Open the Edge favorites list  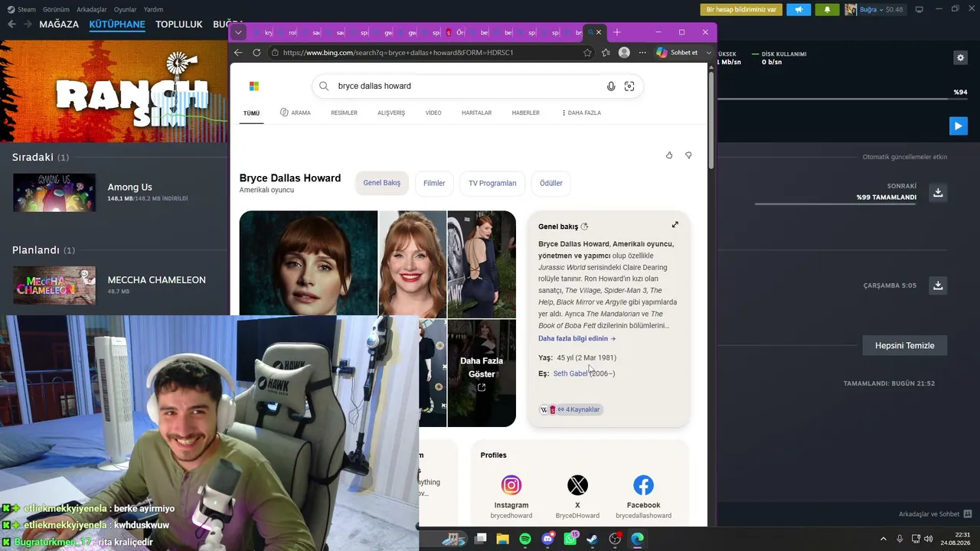tap(606, 52)
